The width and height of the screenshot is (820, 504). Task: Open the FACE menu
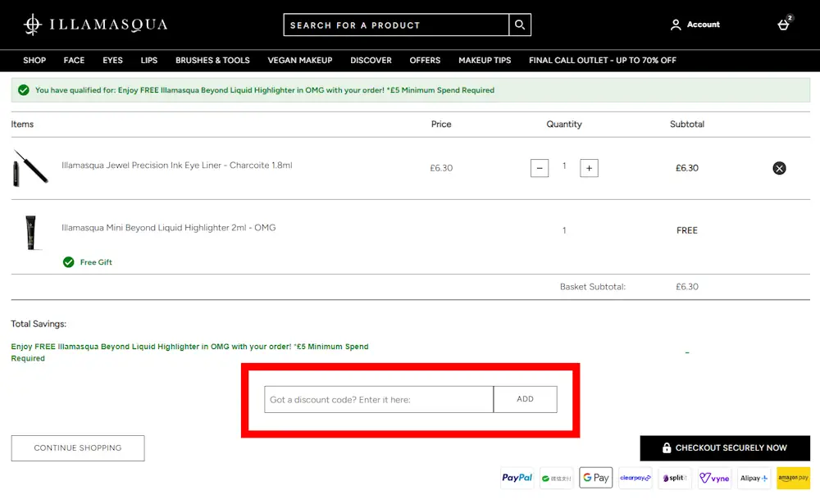74,60
